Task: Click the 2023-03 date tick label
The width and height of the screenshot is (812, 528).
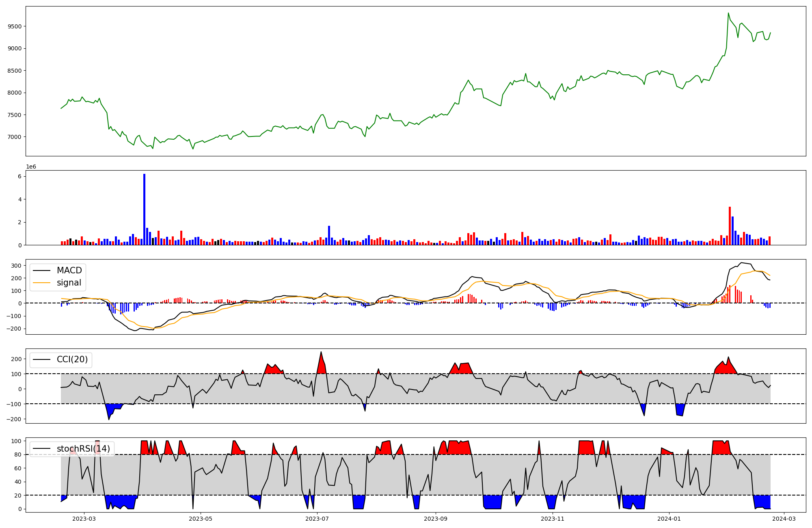Action: coord(84,519)
